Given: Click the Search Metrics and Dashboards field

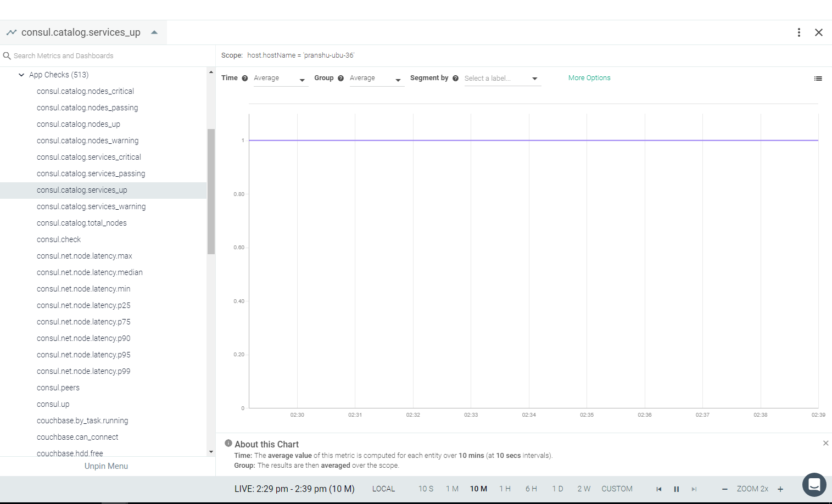Looking at the screenshot, I should [107, 56].
